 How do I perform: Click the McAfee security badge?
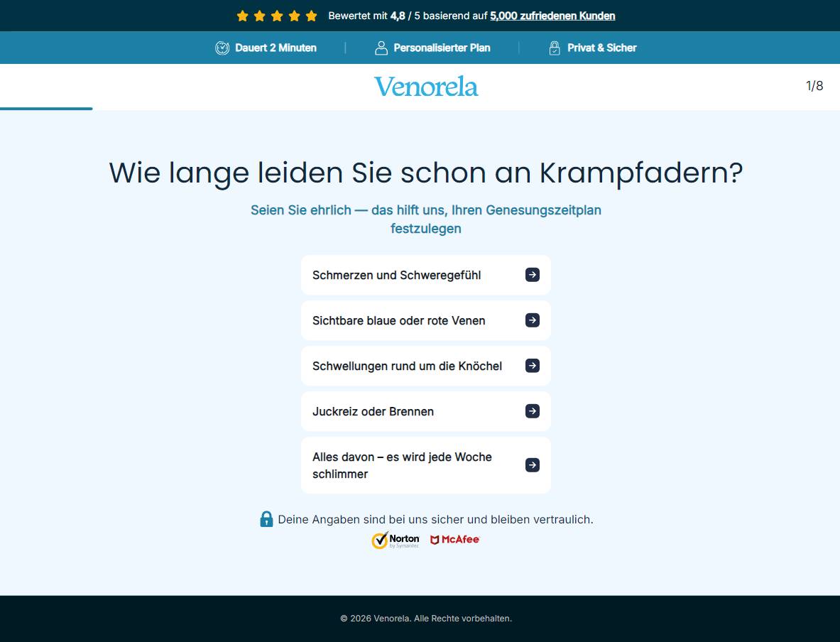[455, 540]
